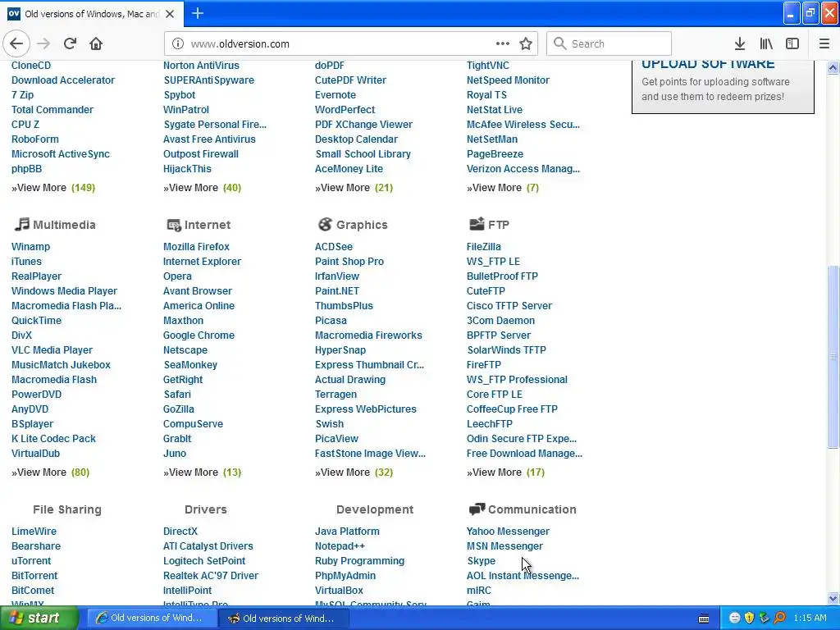Open the FileZilla link

click(x=484, y=246)
